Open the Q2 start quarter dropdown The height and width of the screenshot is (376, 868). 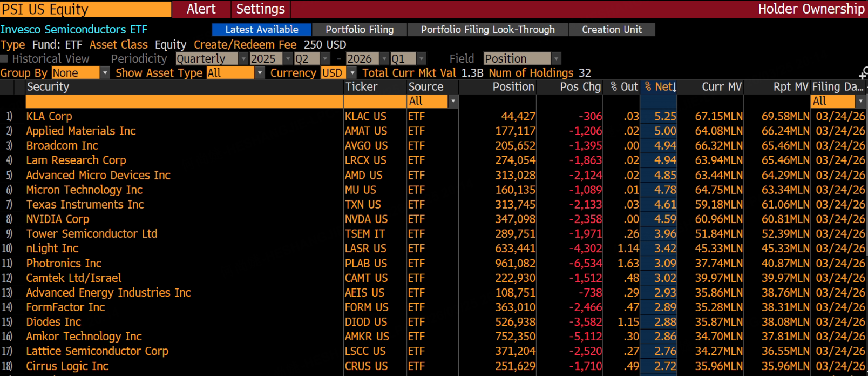coord(312,58)
